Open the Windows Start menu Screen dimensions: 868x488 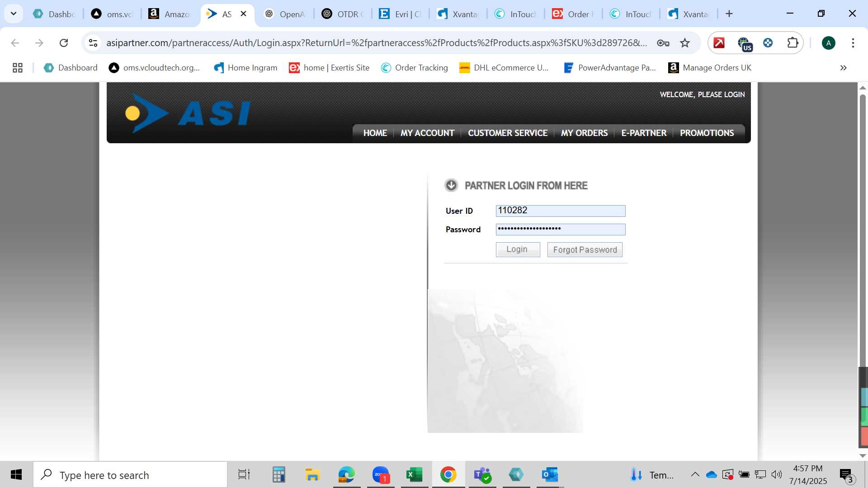point(16,474)
